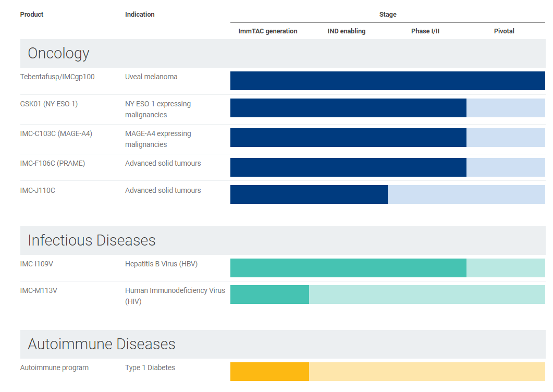
Task: Click IMC-F106C (PRAME) product name
Action: 53,163
